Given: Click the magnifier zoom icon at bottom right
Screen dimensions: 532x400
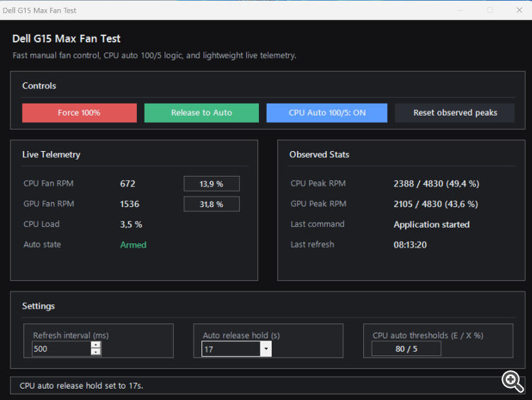Looking at the screenshot, I should [x=512, y=382].
